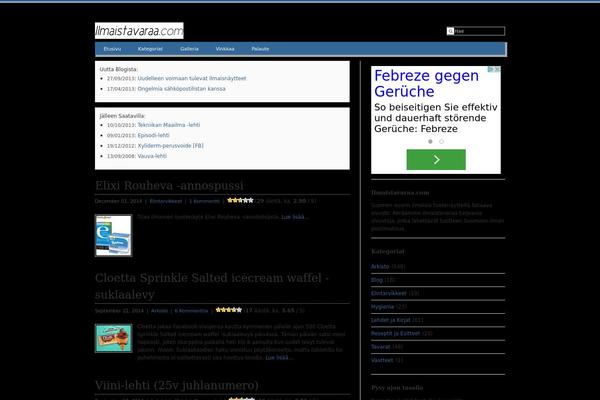Open the Vauva-lehti link
Screen dimensions: 600x400
coord(152,156)
